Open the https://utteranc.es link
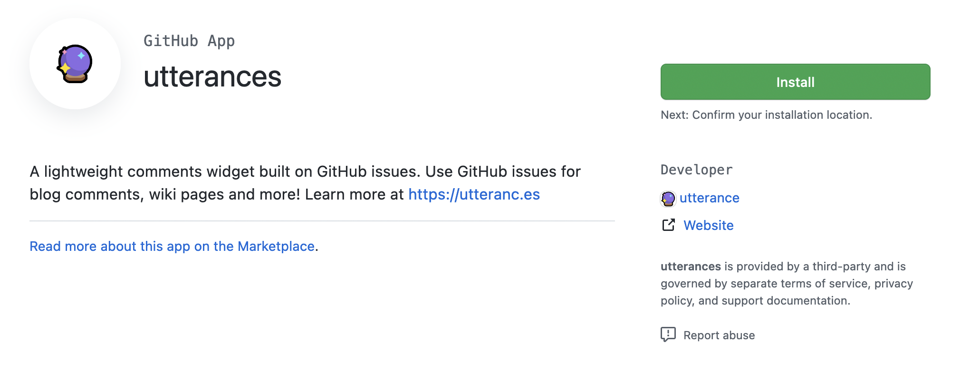This screenshot has height=382, width=980. click(474, 194)
